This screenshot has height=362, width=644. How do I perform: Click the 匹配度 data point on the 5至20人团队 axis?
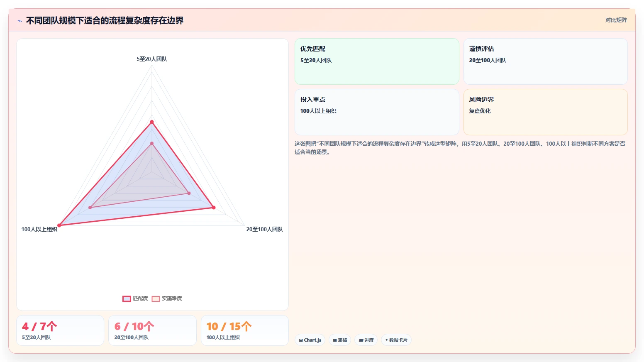(152, 122)
